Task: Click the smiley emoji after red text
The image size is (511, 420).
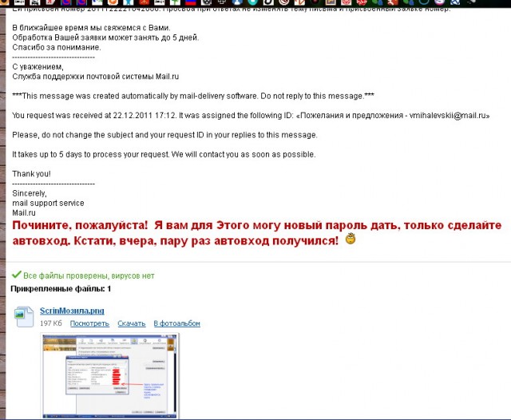Action: [x=350, y=240]
